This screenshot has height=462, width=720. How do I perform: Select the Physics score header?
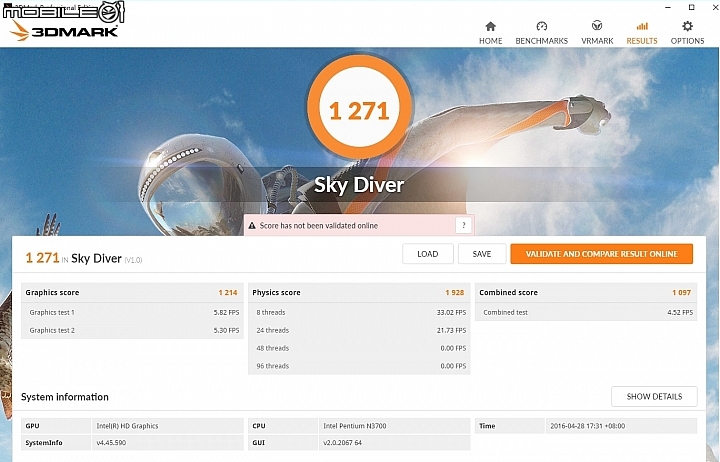tap(359, 293)
